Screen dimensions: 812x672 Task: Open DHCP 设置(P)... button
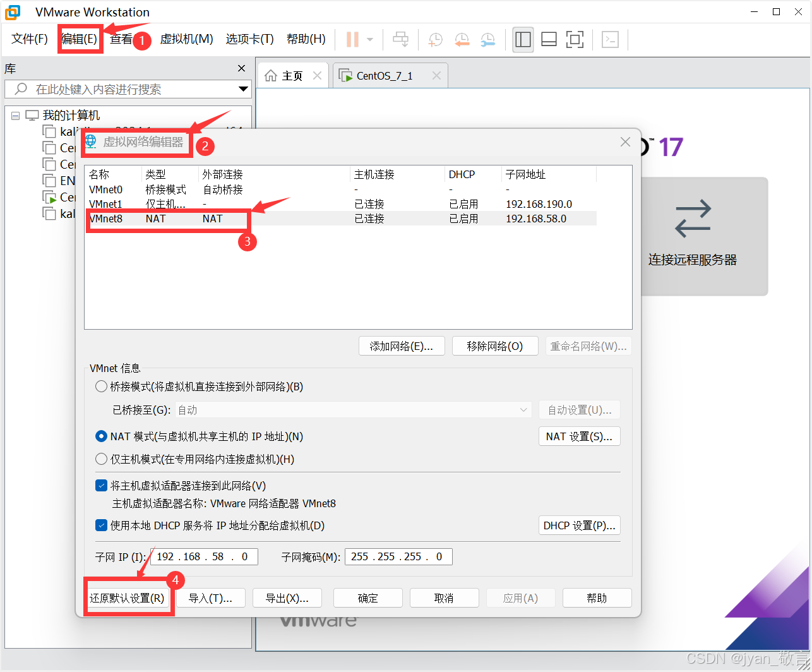pos(579,525)
